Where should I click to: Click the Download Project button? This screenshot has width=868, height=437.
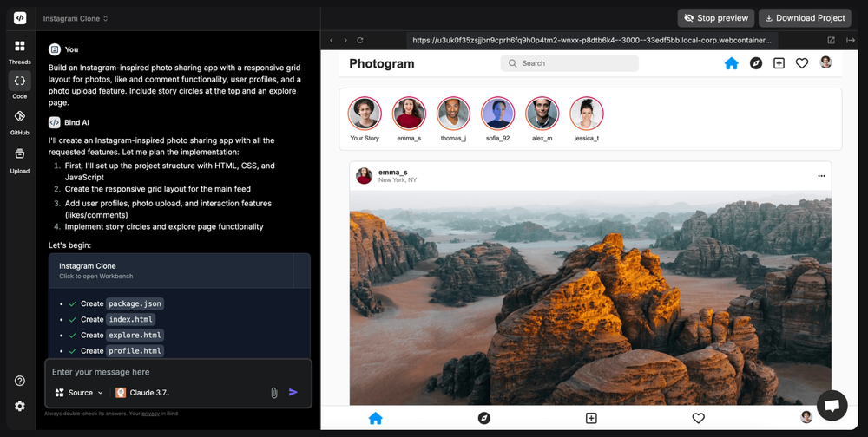pos(805,18)
